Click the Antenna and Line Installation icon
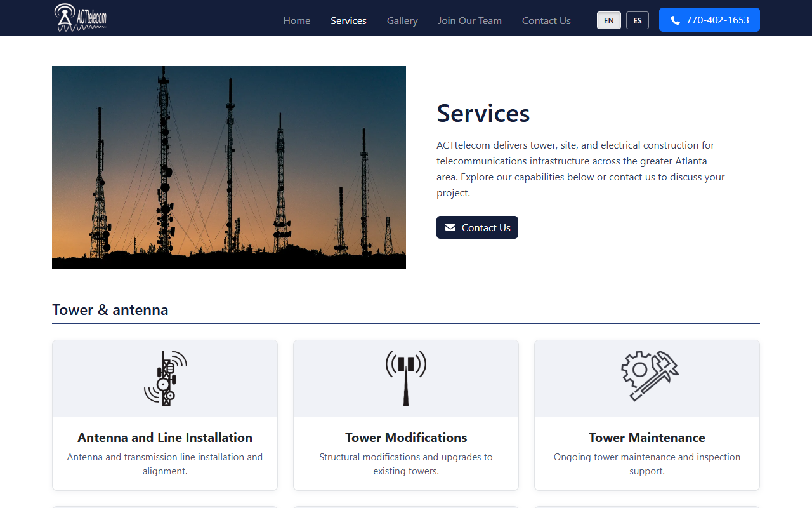 click(165, 378)
